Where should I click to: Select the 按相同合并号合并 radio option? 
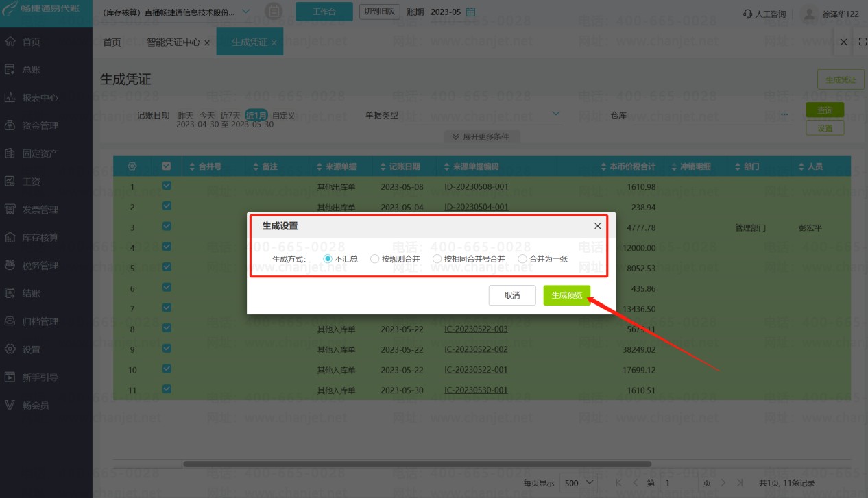pyautogui.click(x=437, y=259)
